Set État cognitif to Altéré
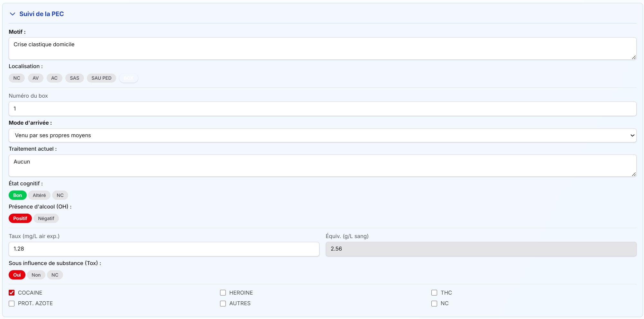 (39, 195)
